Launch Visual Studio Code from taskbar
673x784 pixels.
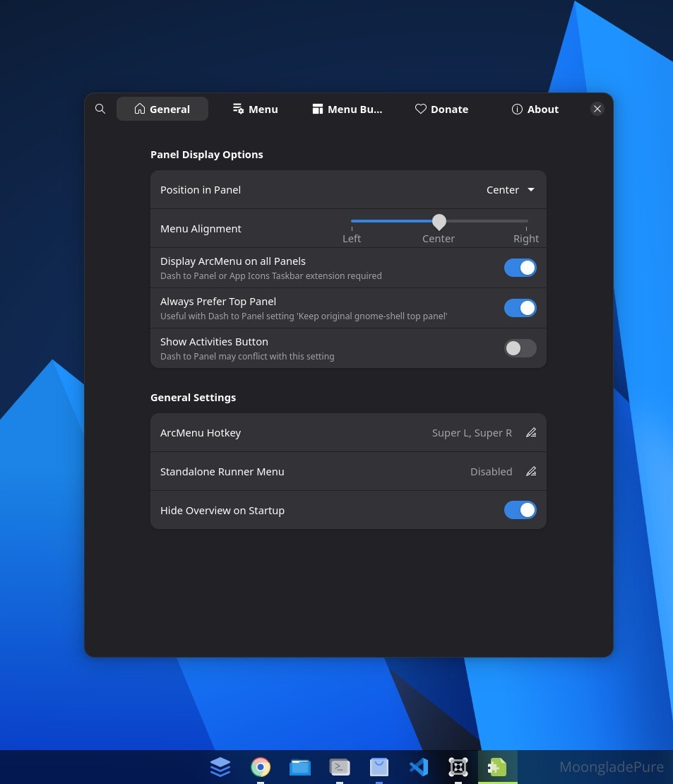[x=419, y=766]
